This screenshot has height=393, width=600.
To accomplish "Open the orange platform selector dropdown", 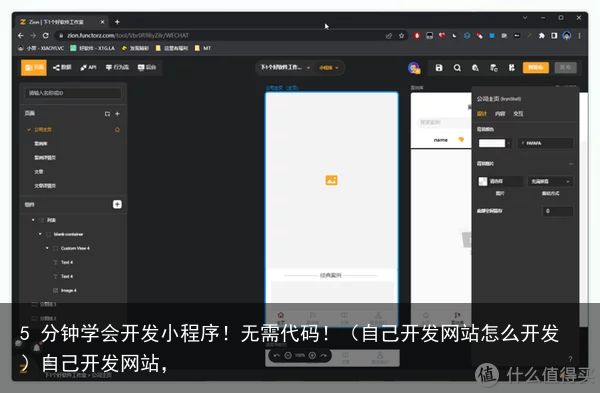I will coord(329,68).
